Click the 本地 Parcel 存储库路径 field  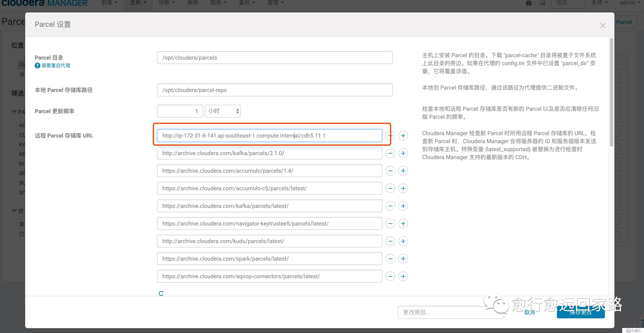coord(275,90)
